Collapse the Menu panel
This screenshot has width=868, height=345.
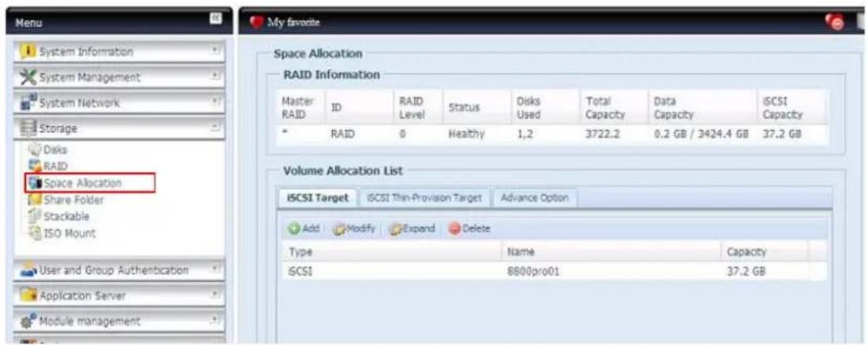215,18
